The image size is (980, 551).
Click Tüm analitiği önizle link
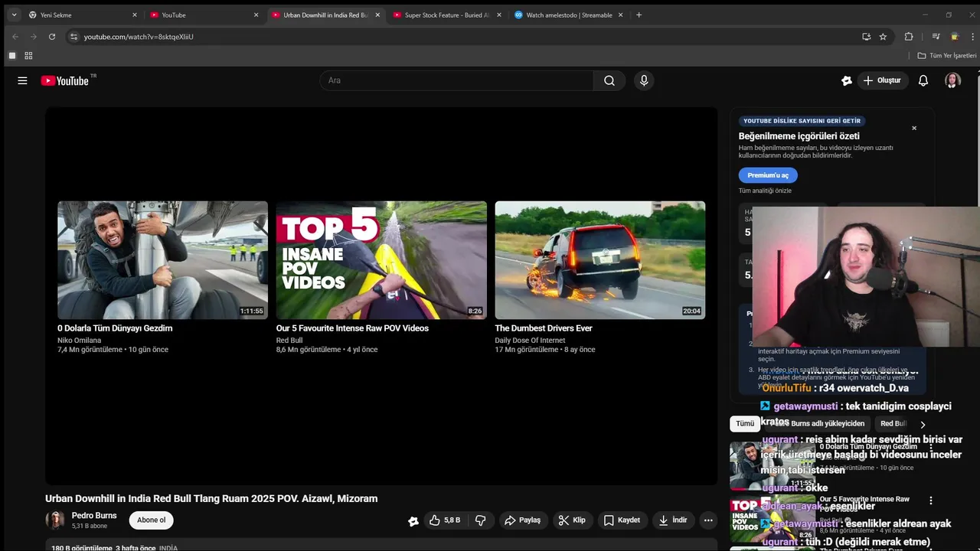[x=765, y=191]
